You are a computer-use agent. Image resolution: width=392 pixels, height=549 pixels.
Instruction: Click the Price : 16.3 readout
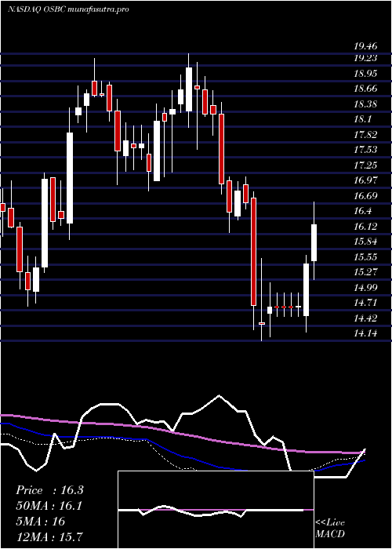pyautogui.click(x=49, y=490)
